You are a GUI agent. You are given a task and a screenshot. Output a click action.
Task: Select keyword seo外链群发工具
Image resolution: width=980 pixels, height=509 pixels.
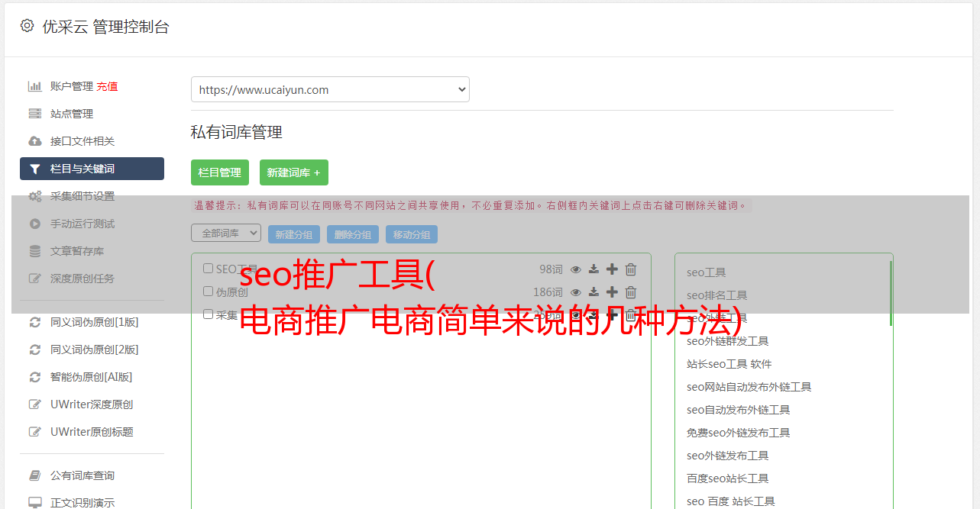[728, 341]
